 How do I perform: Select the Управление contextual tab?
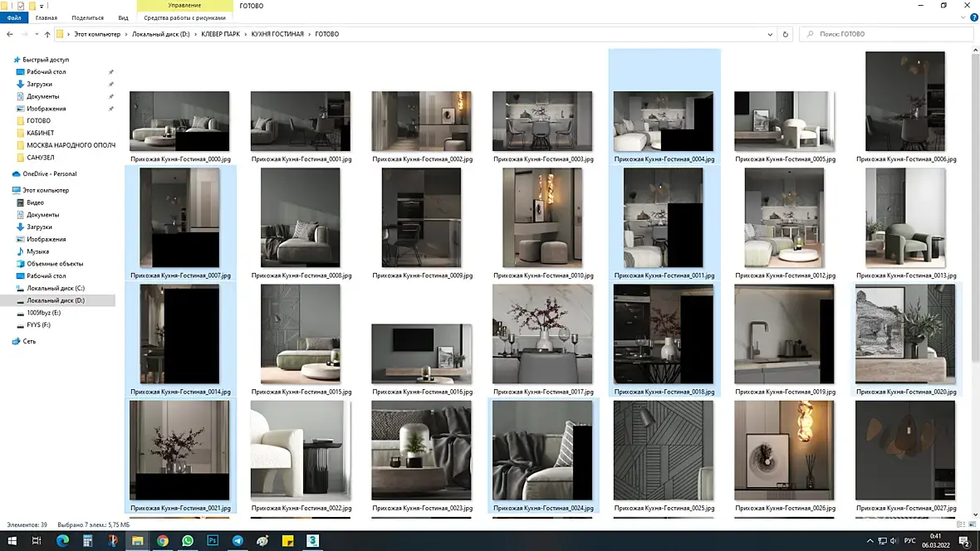[184, 6]
